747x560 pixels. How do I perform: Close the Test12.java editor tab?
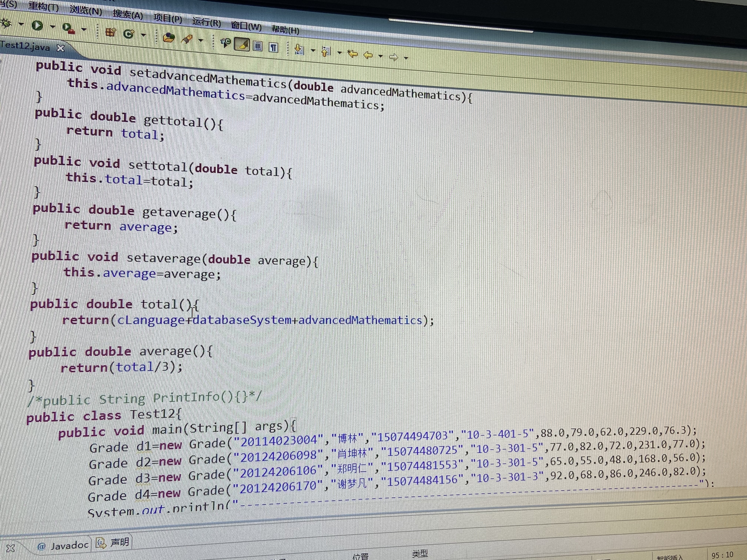(x=60, y=48)
